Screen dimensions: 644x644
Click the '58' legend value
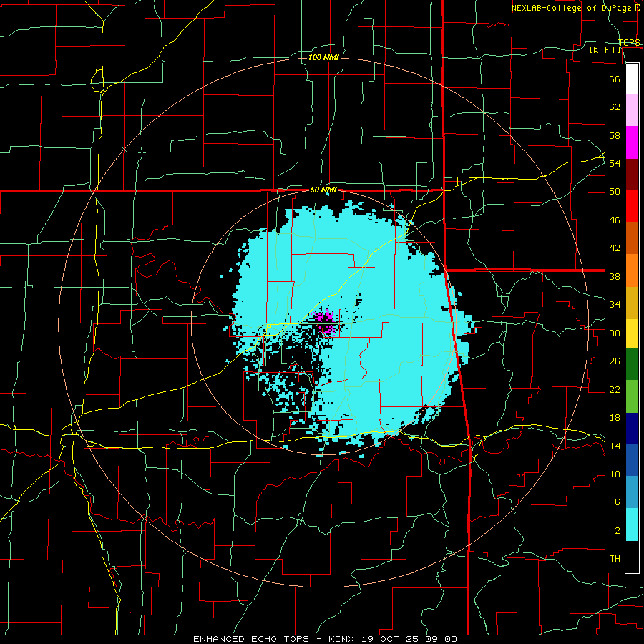(615, 135)
